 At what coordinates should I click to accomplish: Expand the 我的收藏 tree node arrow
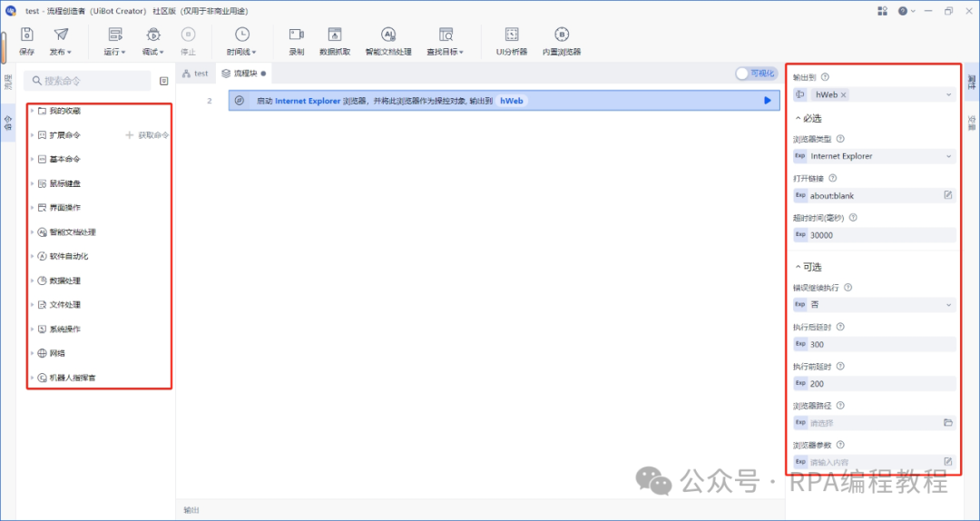pos(32,111)
